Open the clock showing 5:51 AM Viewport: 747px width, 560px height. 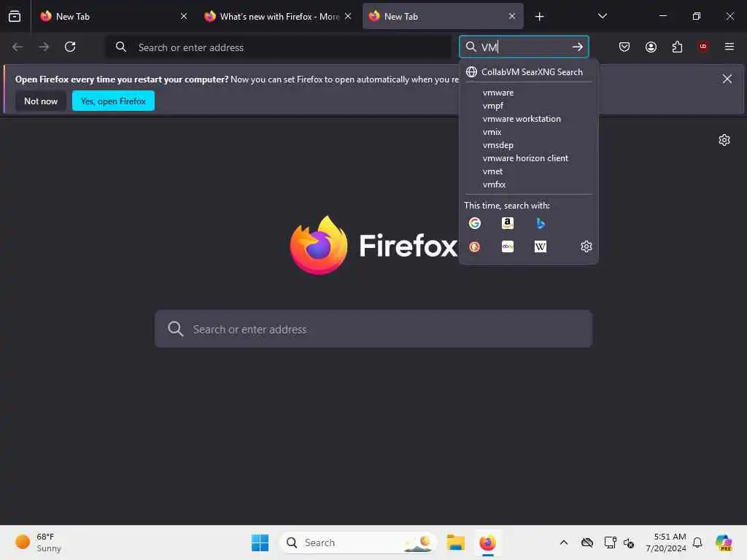pos(665,542)
